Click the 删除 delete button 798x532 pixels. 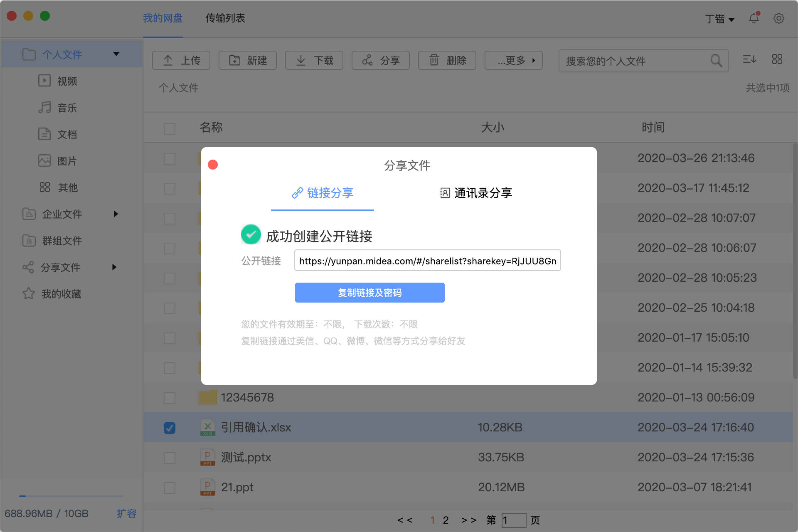tap(447, 60)
